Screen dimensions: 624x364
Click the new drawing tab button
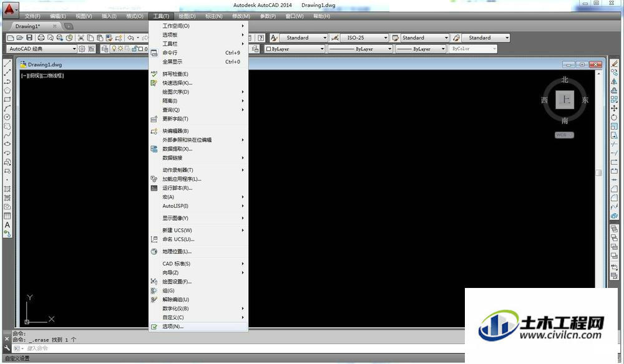point(69,26)
